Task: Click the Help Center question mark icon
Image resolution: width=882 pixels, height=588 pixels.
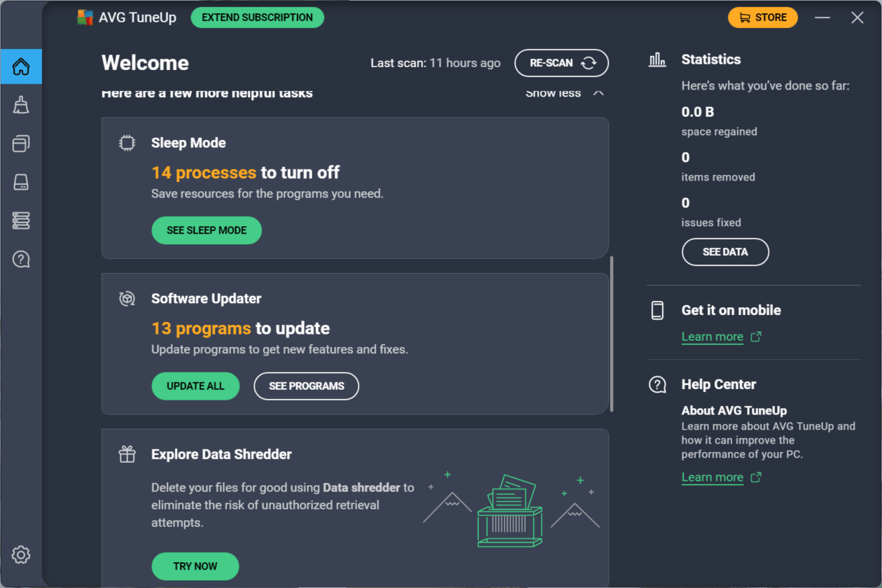Action: pos(657,385)
